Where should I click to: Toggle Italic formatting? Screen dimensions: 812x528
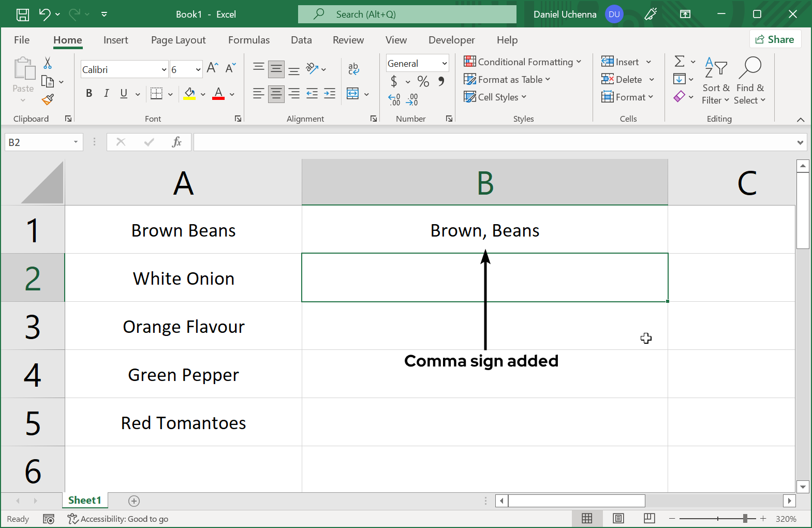tap(106, 93)
